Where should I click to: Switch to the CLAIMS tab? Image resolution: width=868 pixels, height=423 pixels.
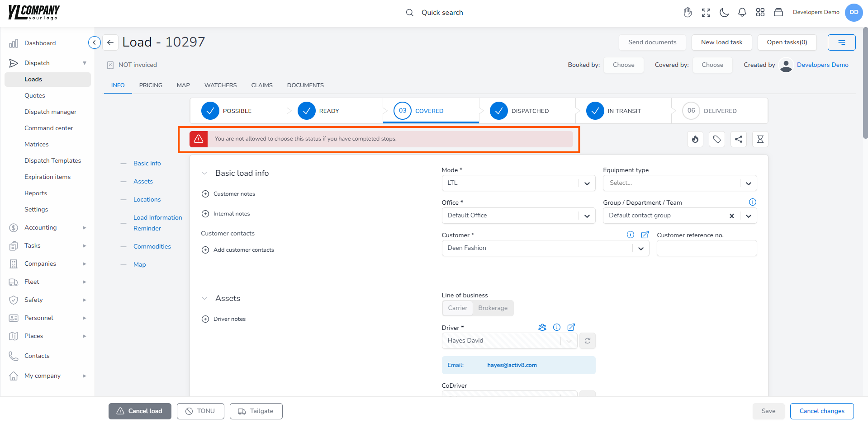coord(262,85)
